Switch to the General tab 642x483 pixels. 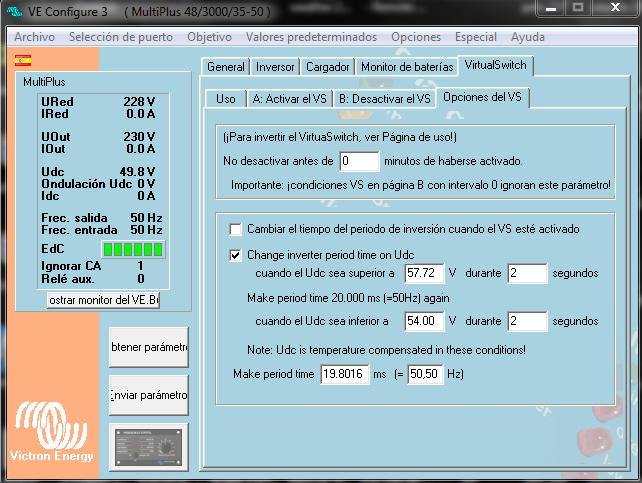pyautogui.click(x=226, y=67)
